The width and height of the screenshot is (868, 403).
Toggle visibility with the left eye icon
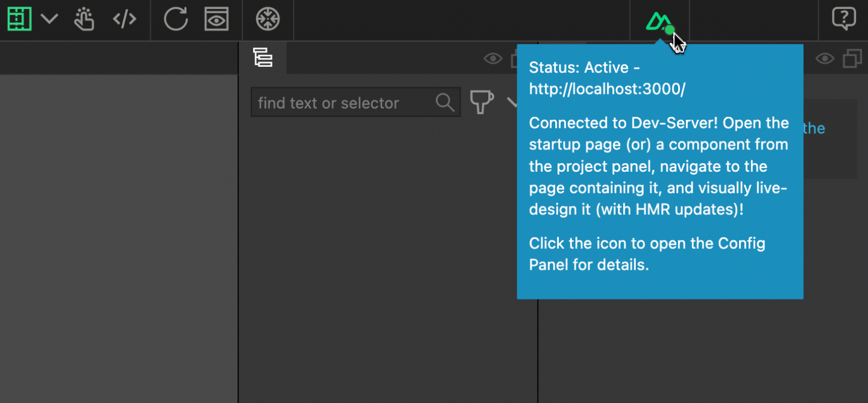point(493,58)
